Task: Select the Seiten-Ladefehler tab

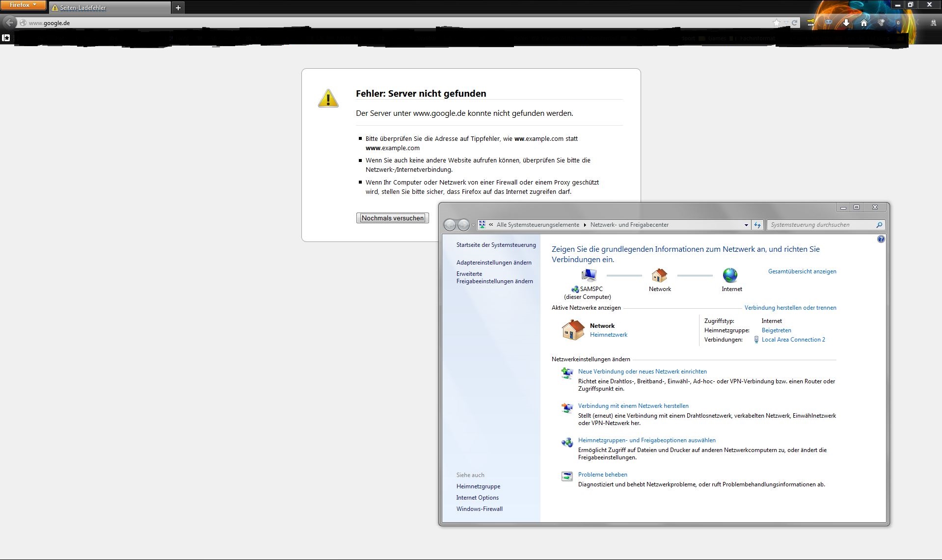Action: tap(110, 8)
